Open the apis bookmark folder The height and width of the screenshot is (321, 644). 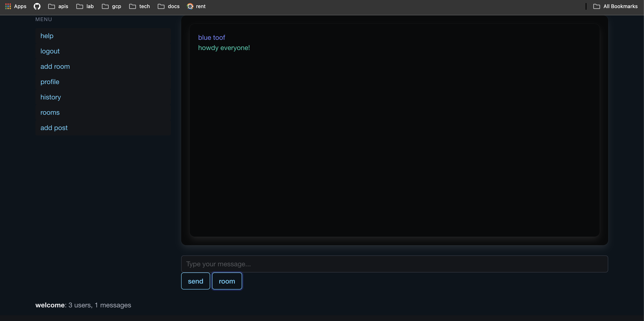pos(58,6)
